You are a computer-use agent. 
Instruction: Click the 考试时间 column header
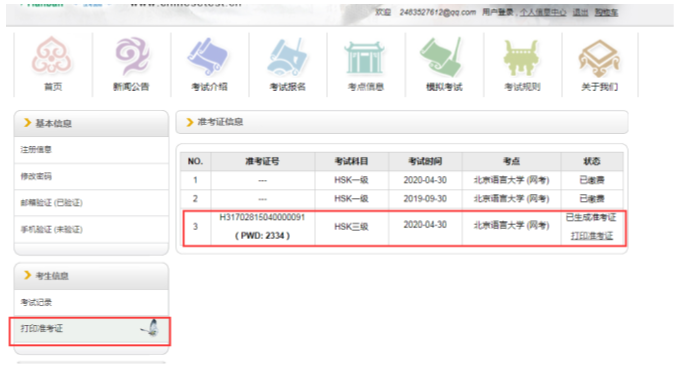click(425, 161)
